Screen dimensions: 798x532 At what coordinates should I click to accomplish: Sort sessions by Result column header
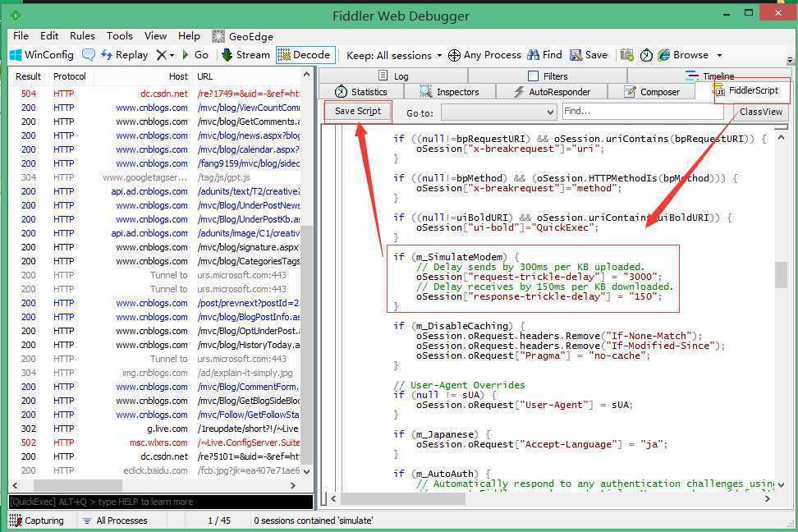tap(29, 76)
